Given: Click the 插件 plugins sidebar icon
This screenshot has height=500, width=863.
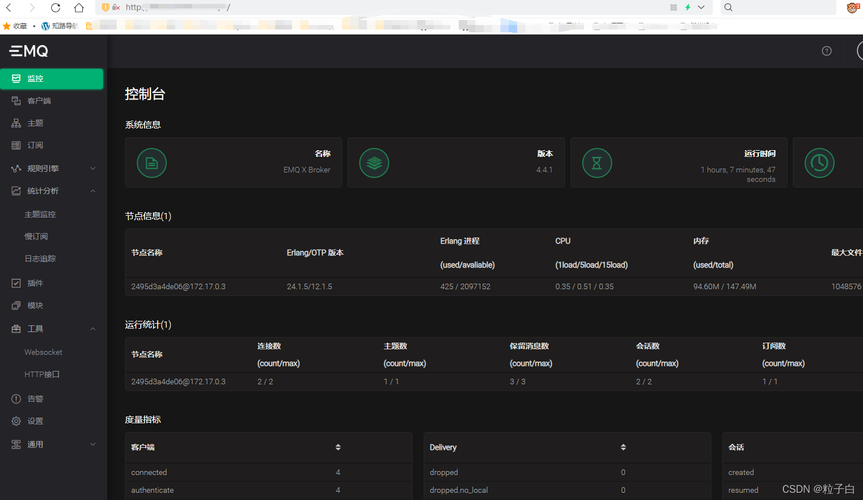Looking at the screenshot, I should (x=16, y=283).
